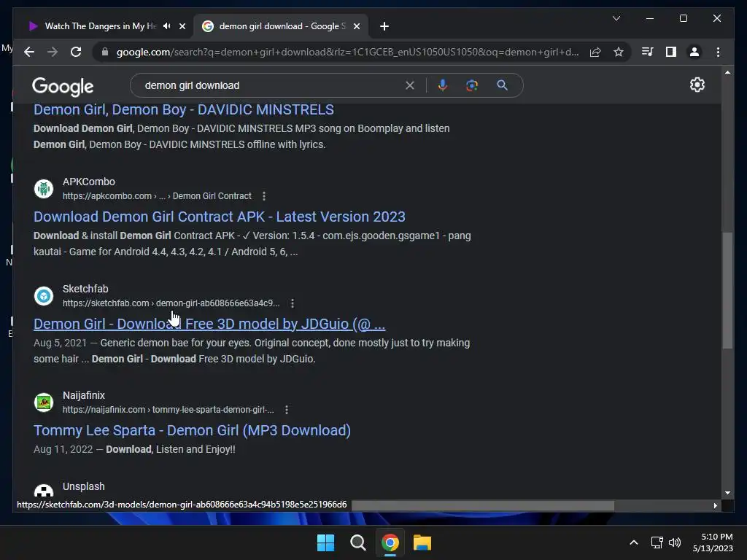747x560 pixels.
Task: Mute audio on the Watch The Dangers tab
Action: 167,26
